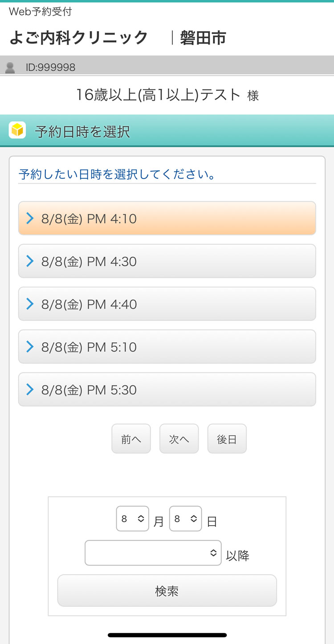Screen dimensions: 334x644
Task: Open the month (月) dropdown
Action: coord(132,518)
